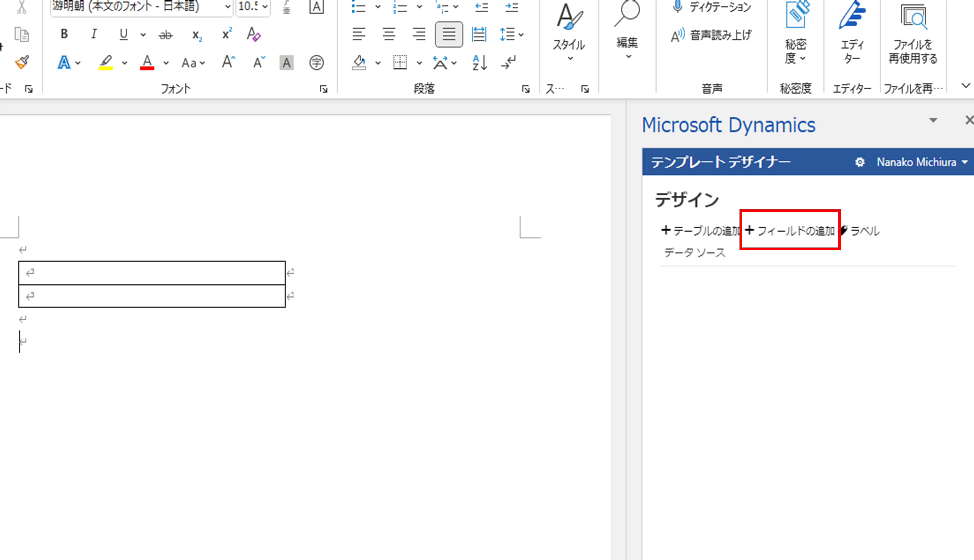The width and height of the screenshot is (974, 560).
Task: Toggle subscript formatting
Action: coord(197,35)
